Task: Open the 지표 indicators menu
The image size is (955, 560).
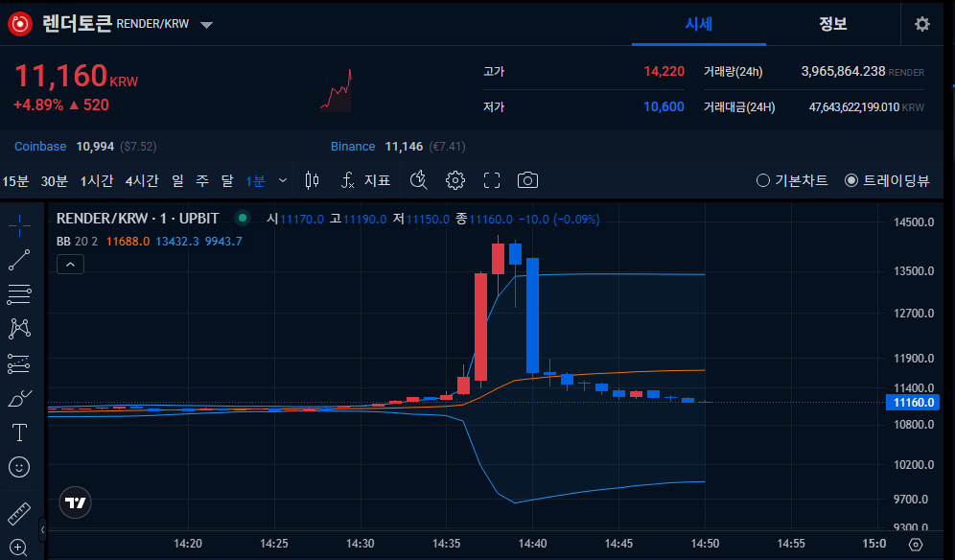Action: 365,180
